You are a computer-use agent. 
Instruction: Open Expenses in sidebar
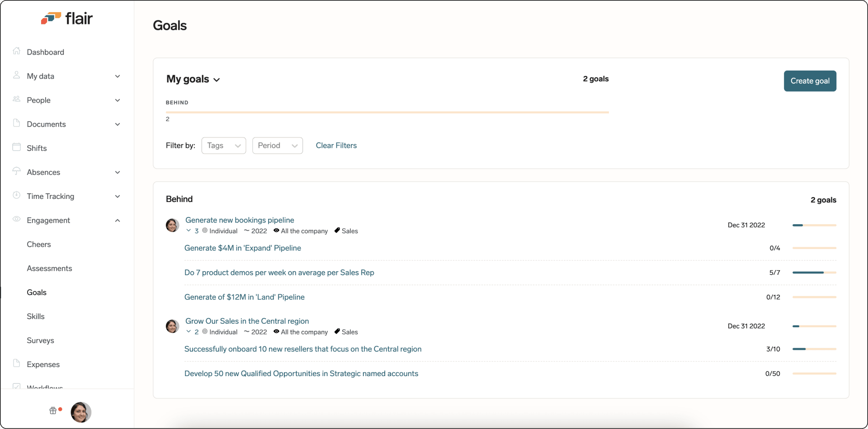click(43, 364)
